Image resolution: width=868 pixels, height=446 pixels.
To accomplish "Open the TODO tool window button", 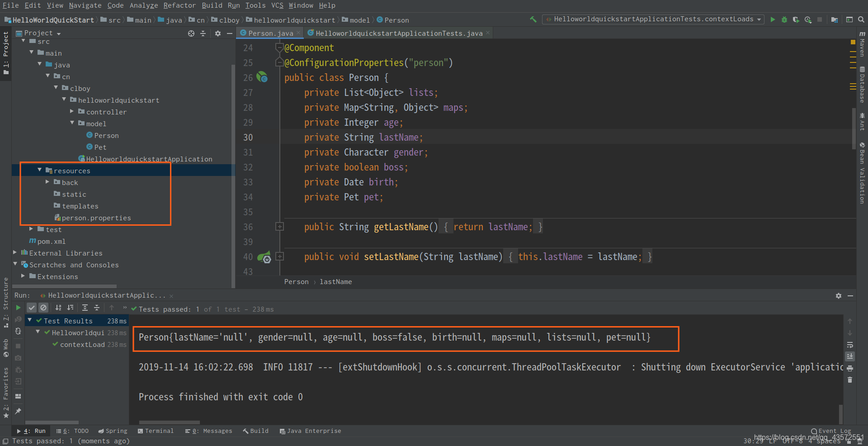I will point(72,431).
